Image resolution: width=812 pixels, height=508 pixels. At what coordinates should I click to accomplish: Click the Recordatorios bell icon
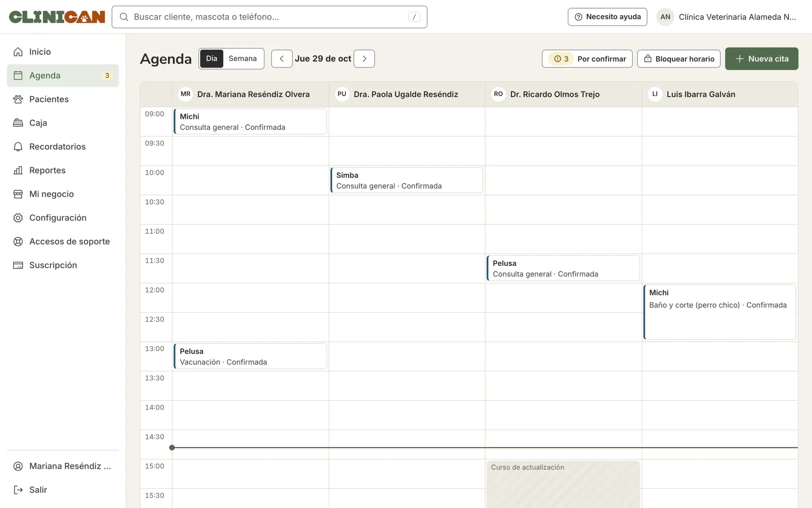point(18,147)
